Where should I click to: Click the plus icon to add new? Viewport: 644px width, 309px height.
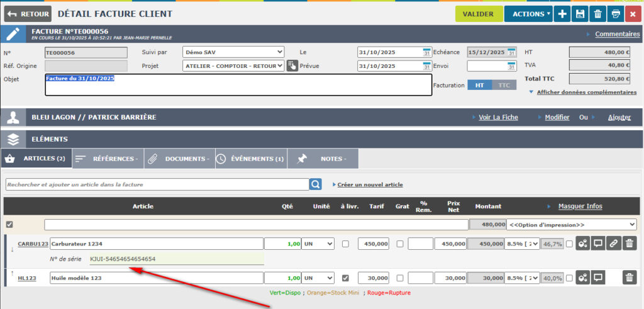pyautogui.click(x=562, y=14)
